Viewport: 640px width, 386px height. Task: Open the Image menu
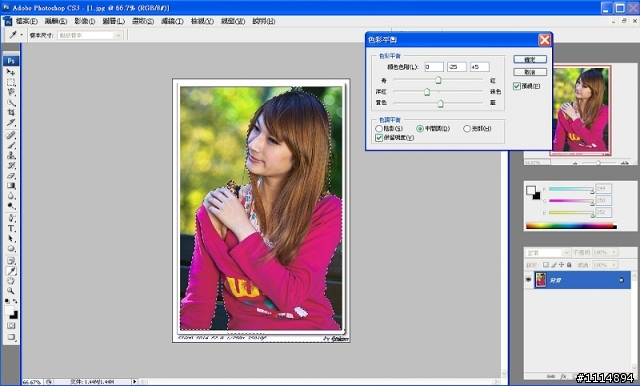(84, 21)
